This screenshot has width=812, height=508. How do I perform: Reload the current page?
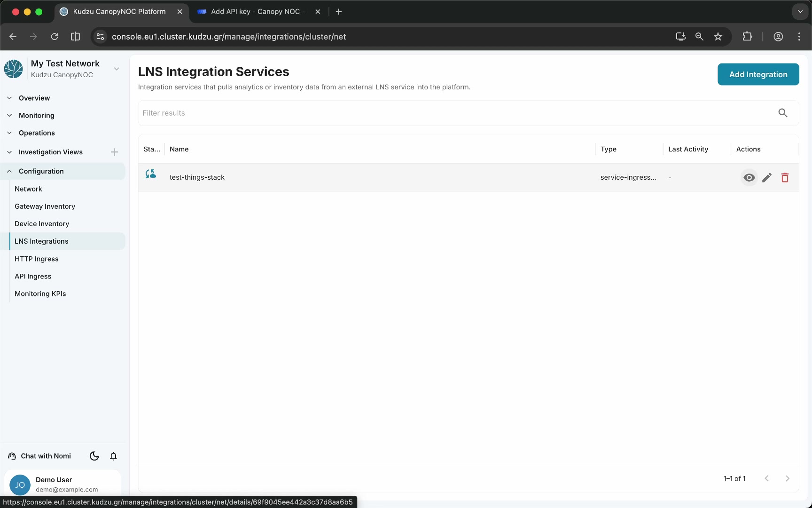(55, 37)
